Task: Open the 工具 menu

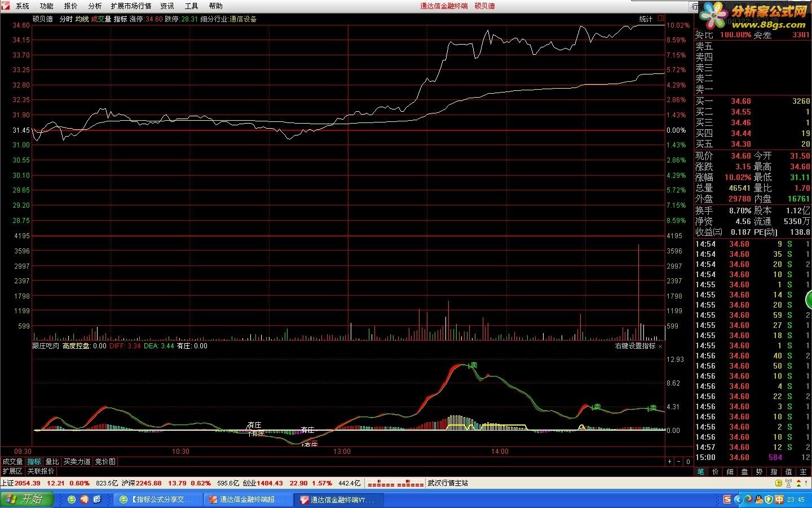Action: 191,6
